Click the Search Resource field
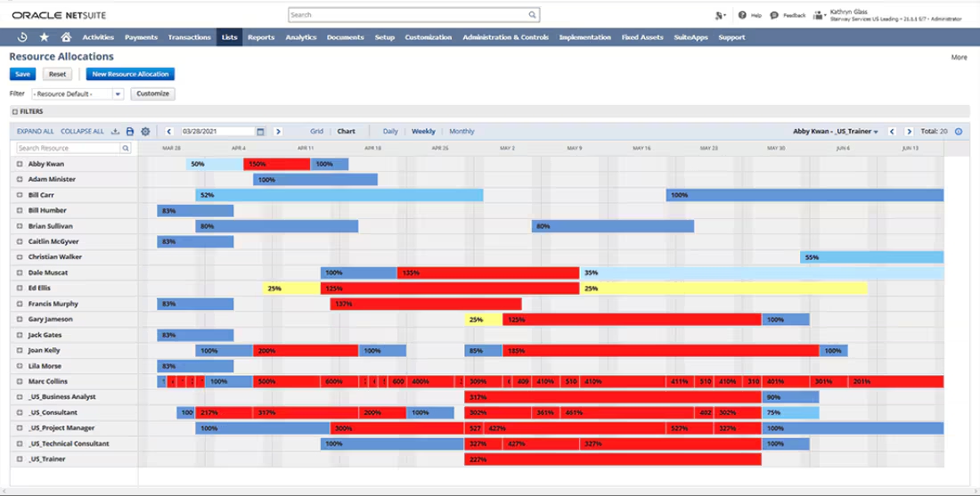This screenshot has height=496, width=980. click(69, 148)
